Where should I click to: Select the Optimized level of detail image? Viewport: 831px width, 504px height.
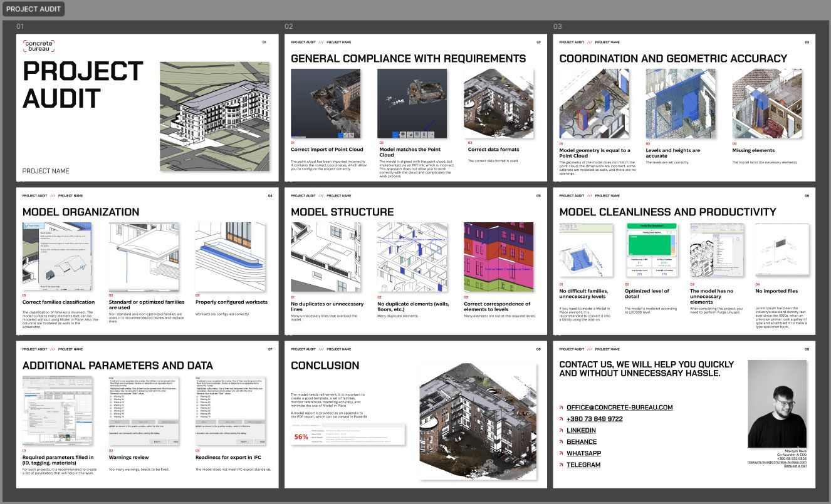click(651, 250)
